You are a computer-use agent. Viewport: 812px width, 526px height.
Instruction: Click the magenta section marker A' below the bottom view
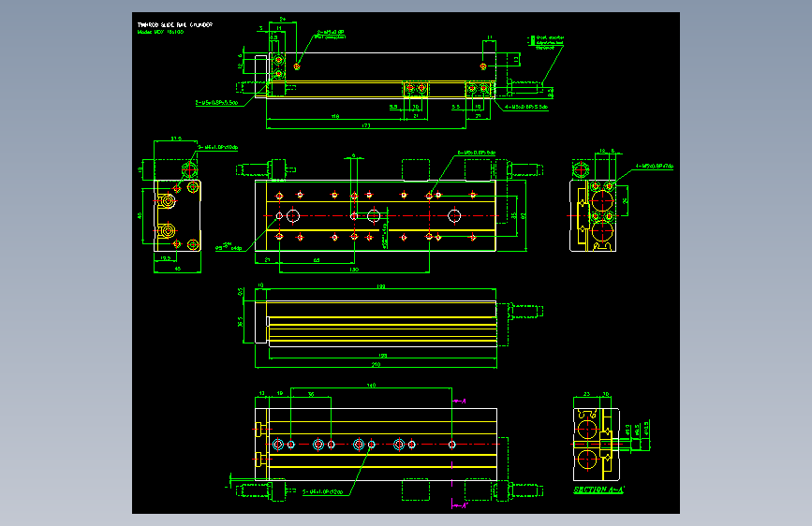click(460, 505)
